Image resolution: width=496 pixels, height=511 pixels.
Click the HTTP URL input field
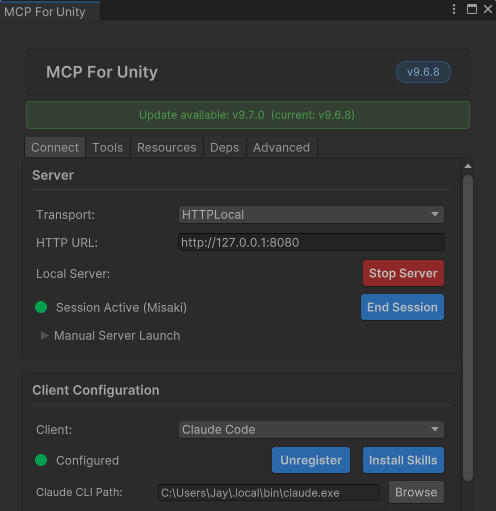click(311, 242)
